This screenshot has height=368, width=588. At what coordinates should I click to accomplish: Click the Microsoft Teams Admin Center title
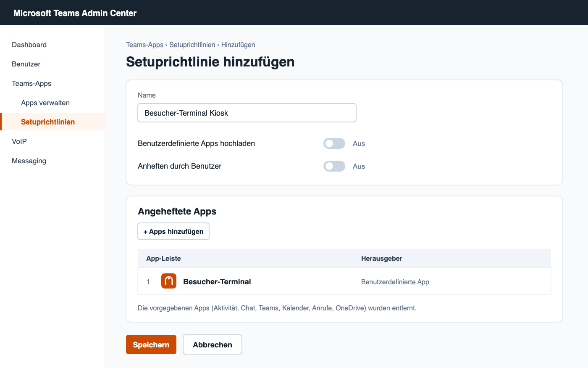pos(75,13)
